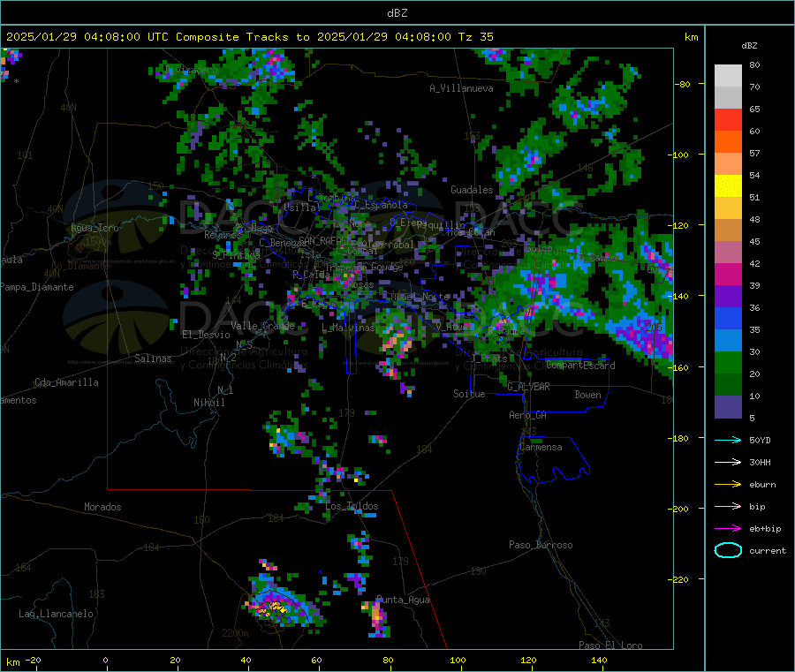
Task: Click the 'Agua_Toro' map label
Action: pyautogui.click(x=95, y=228)
